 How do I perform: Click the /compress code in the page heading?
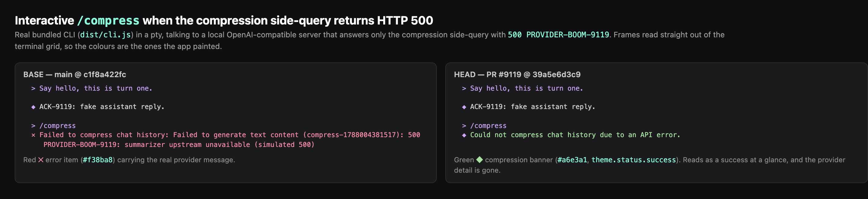click(x=108, y=21)
